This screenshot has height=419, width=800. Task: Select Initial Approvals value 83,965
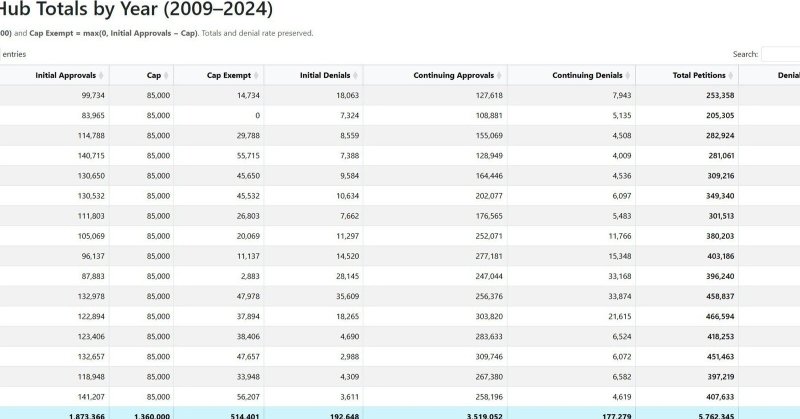point(93,115)
